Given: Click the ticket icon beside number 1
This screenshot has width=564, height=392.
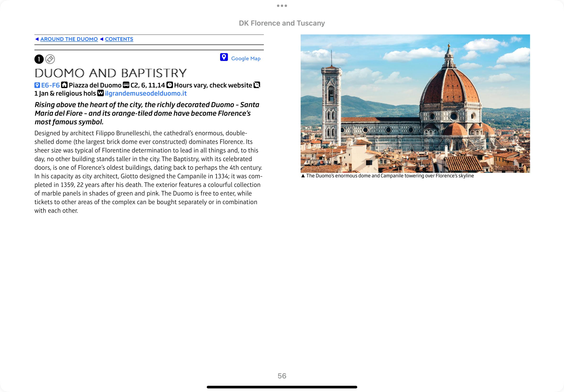Looking at the screenshot, I should [x=50, y=59].
